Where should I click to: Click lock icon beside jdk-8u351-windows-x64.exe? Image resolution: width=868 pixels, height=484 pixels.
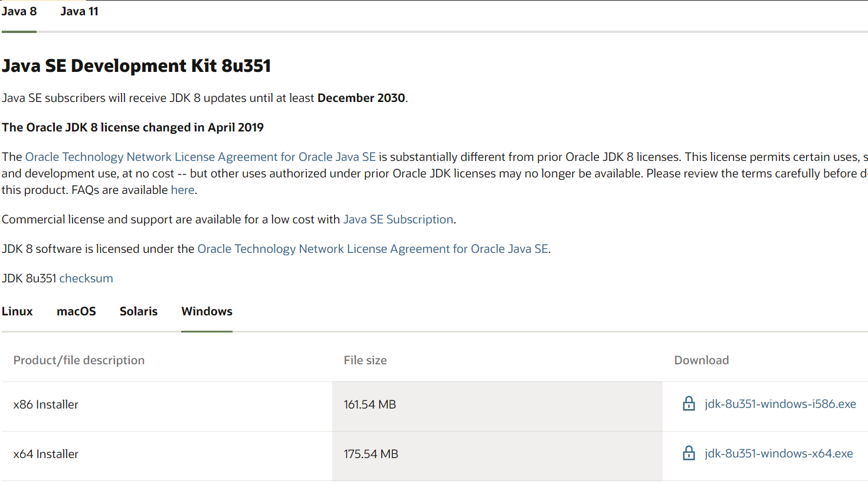coord(689,453)
